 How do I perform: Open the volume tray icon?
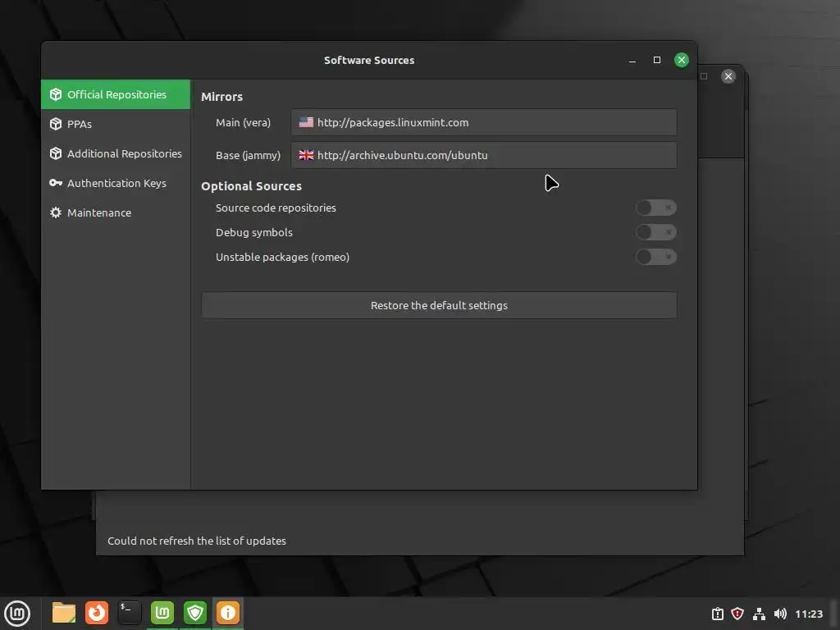(x=780, y=614)
